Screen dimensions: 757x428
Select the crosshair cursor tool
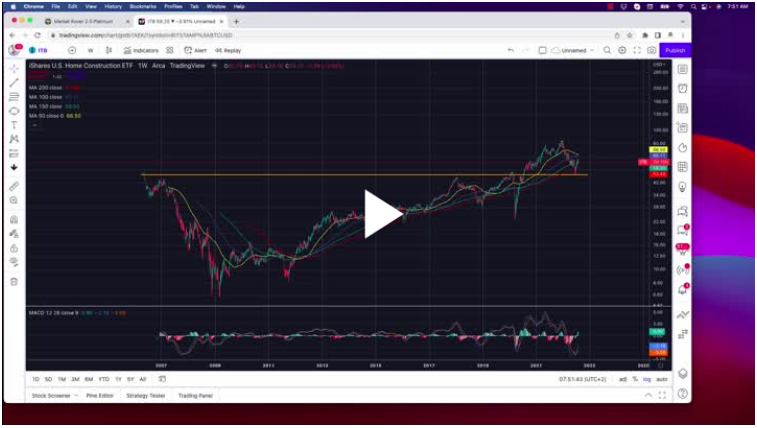click(14, 69)
